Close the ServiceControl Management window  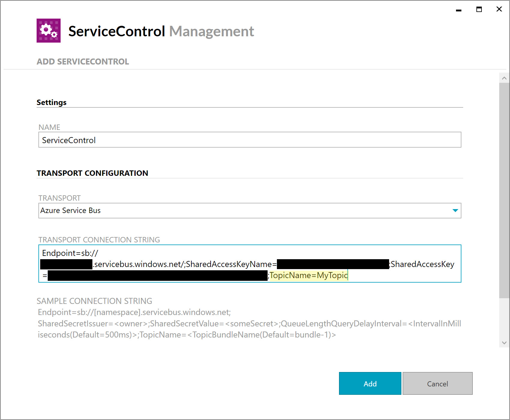[x=499, y=9]
